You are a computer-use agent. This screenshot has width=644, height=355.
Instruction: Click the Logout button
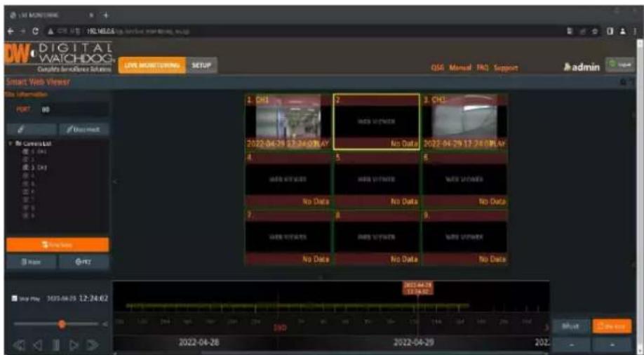(619, 65)
